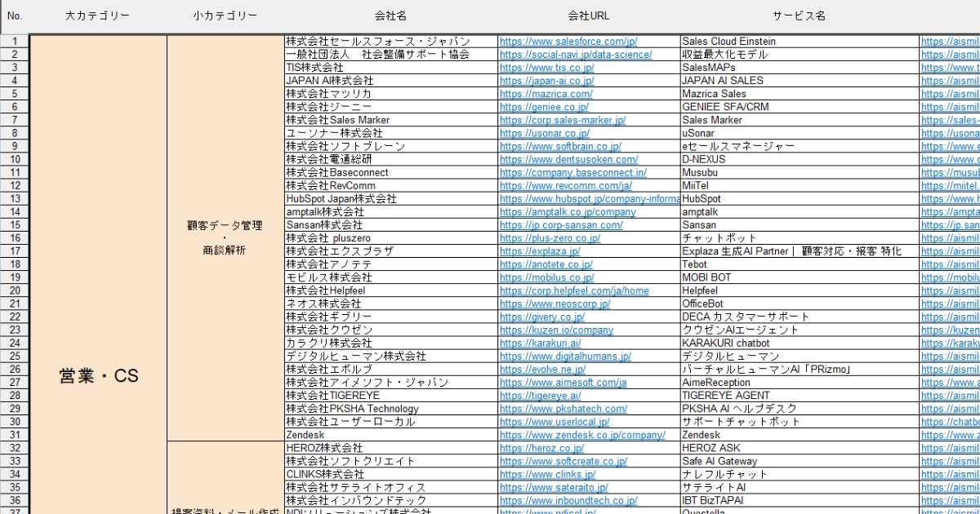
Task: Select row number 15
Action: tap(15, 225)
